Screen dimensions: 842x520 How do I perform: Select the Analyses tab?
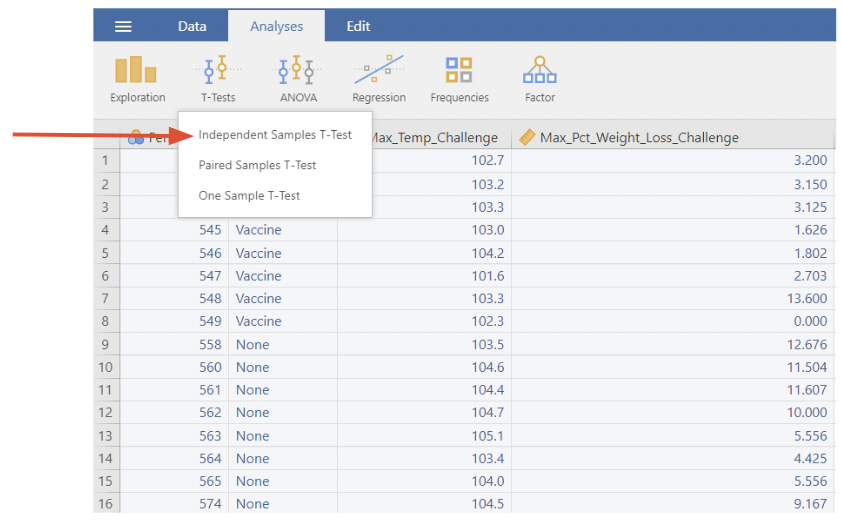pyautogui.click(x=276, y=26)
